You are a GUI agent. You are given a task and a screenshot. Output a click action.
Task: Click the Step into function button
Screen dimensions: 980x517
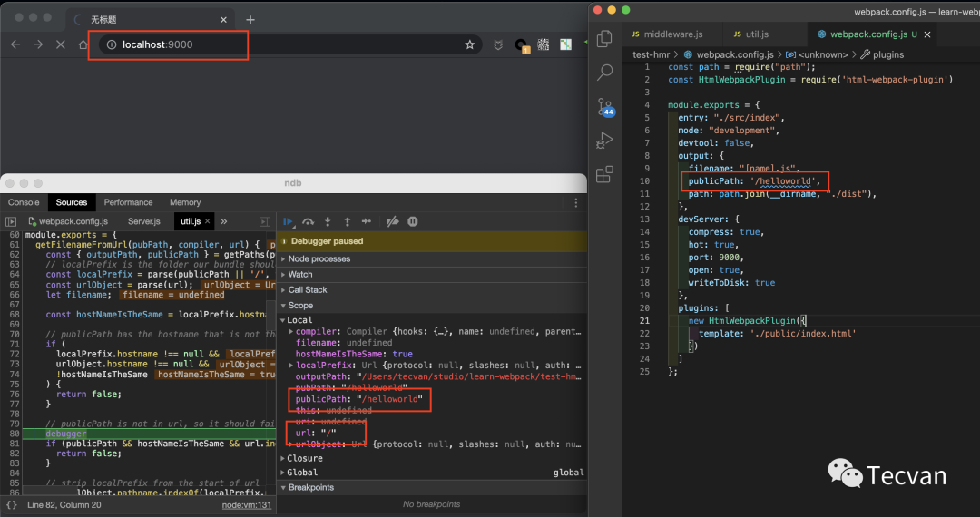pos(328,221)
